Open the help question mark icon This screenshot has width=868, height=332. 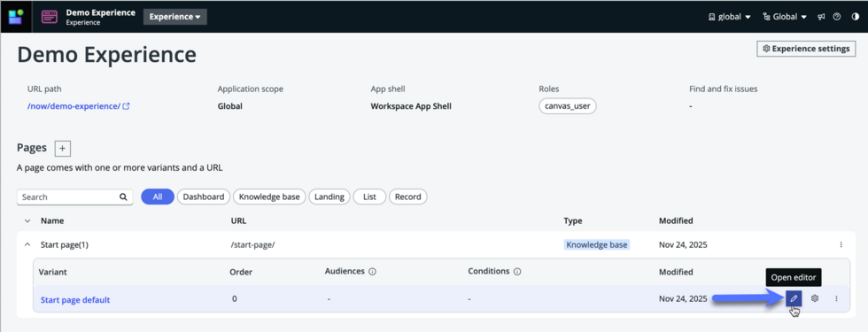[837, 17]
